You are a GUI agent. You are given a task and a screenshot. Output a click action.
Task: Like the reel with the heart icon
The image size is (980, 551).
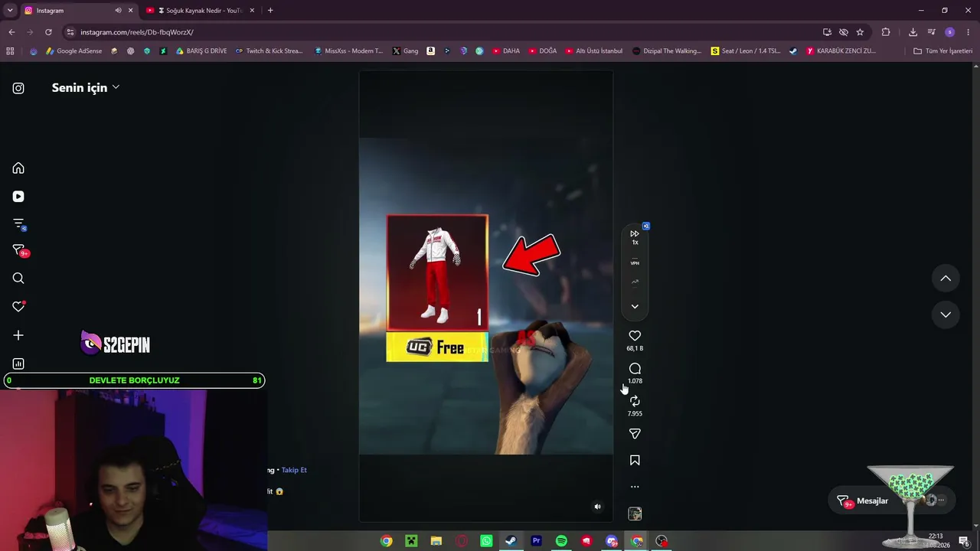pos(635,336)
